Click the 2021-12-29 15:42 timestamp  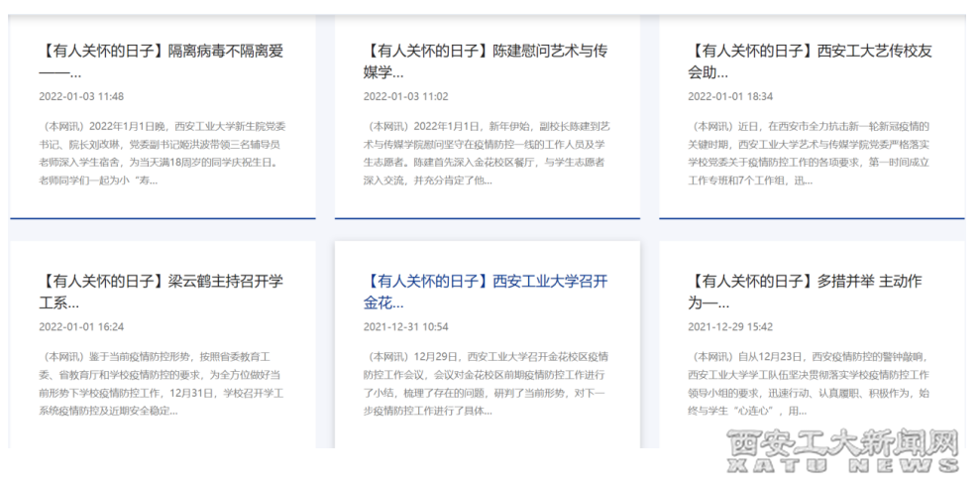tap(730, 327)
